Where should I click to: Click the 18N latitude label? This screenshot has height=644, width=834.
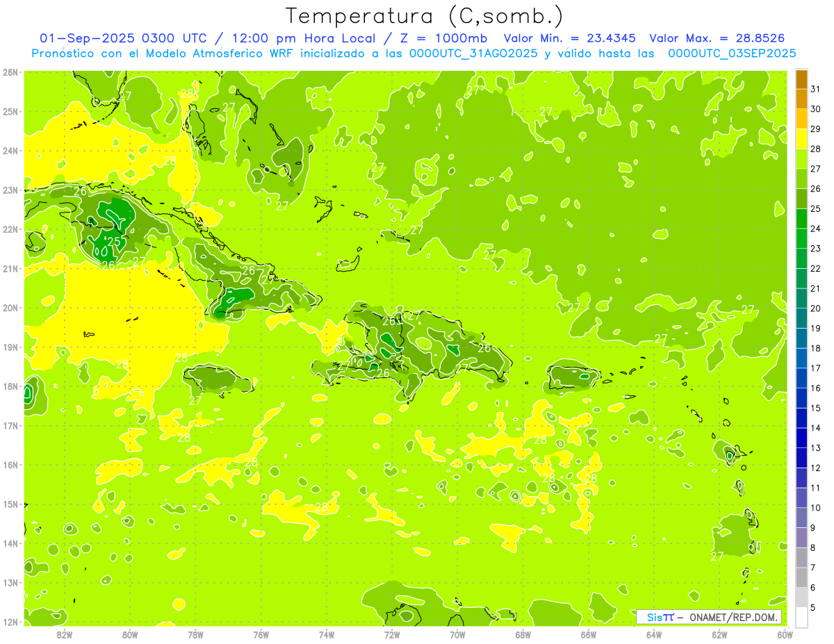(10, 386)
